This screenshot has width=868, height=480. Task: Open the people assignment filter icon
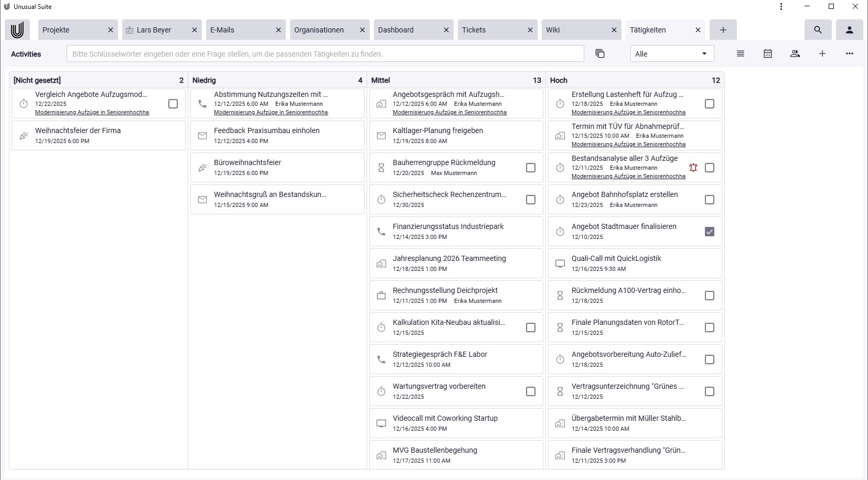click(x=795, y=53)
